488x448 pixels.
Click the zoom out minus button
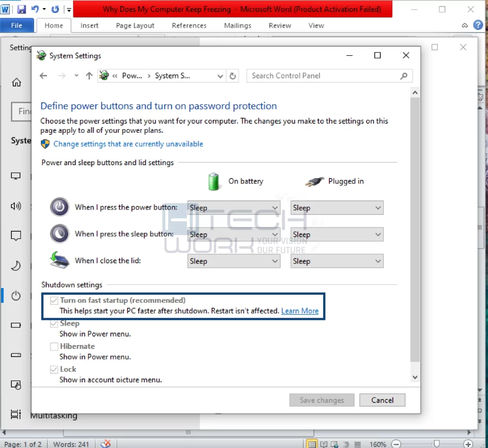[x=396, y=444]
